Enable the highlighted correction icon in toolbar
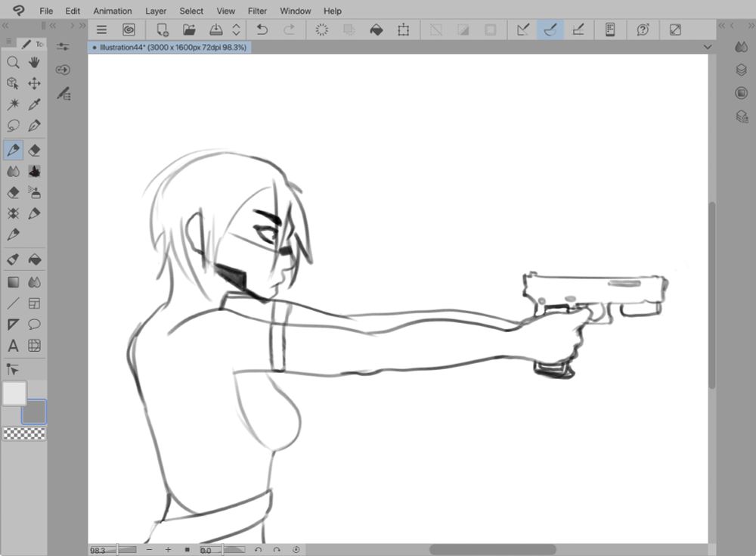This screenshot has height=556, width=756. click(x=550, y=30)
